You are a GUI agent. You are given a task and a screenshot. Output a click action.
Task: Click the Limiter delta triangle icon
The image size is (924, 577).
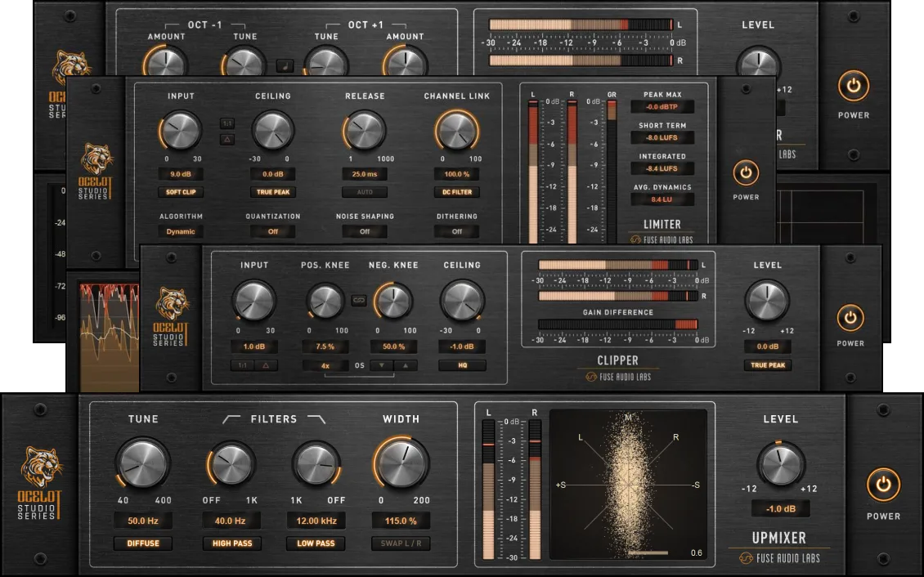coord(227,139)
